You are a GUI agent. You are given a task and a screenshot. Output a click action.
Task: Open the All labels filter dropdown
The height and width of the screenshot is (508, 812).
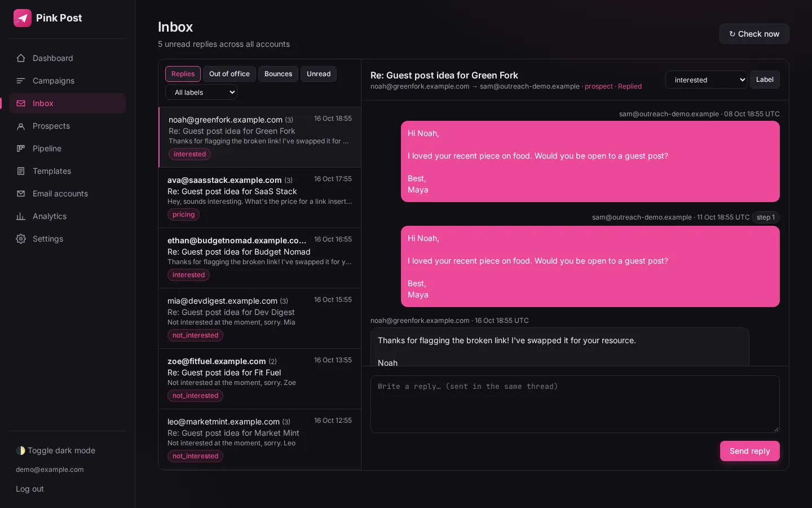click(x=201, y=93)
